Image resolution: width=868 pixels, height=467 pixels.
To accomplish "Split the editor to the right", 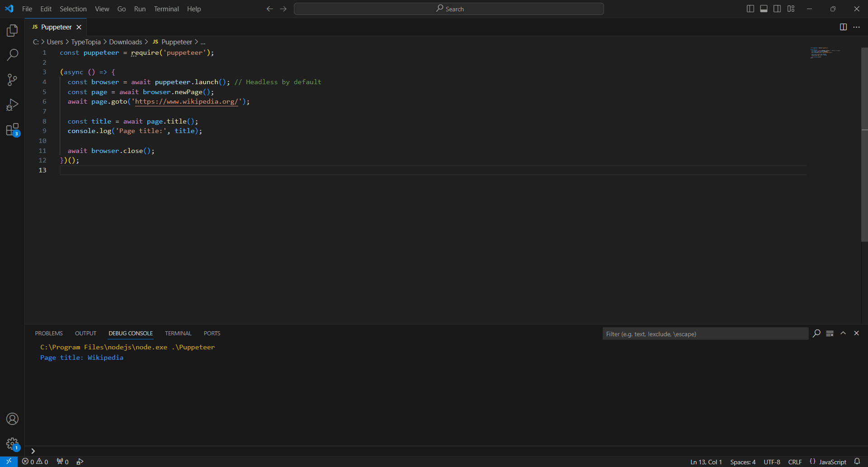I will [843, 27].
